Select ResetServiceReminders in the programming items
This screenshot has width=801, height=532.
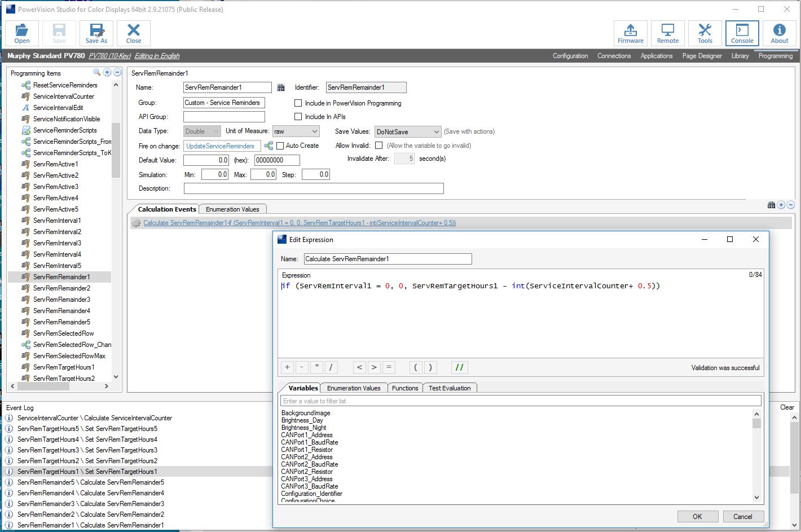click(65, 85)
